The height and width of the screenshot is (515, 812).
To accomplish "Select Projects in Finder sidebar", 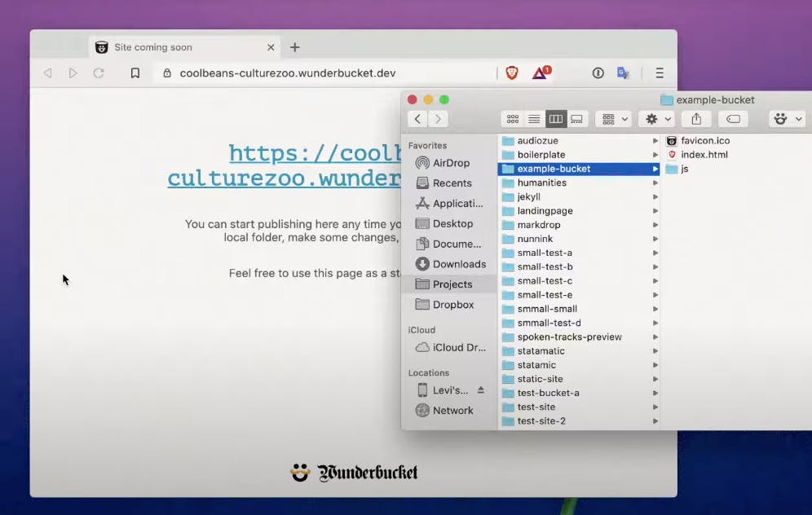I will coord(449,284).
